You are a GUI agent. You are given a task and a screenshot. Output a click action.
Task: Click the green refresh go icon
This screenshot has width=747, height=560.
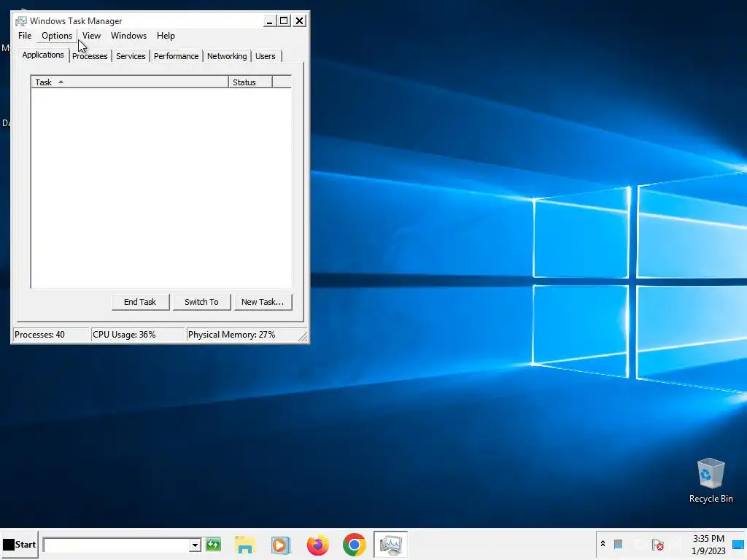214,544
